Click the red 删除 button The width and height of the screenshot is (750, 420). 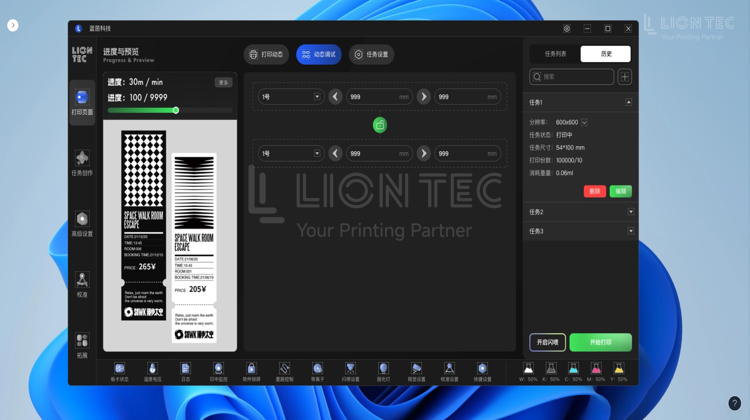pyautogui.click(x=595, y=191)
